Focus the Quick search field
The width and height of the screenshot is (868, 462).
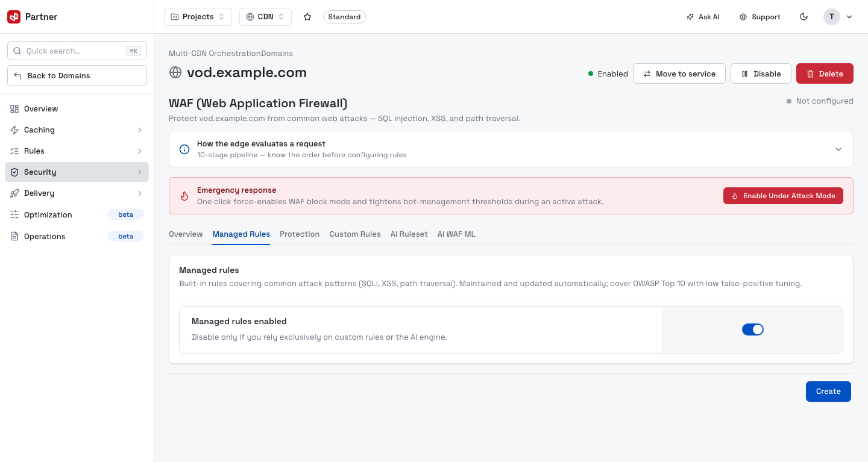pos(77,51)
